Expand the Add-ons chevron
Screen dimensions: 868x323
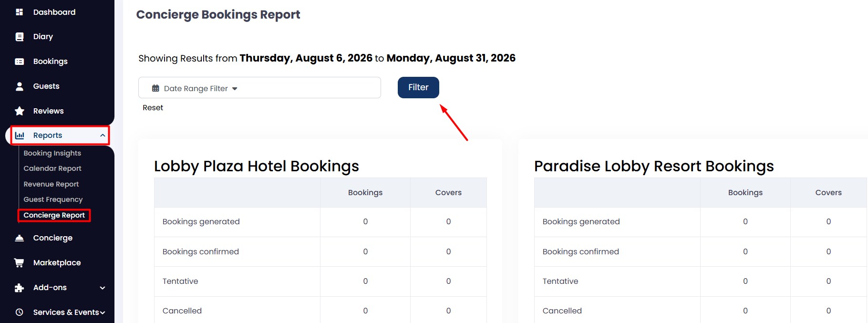coord(103,288)
